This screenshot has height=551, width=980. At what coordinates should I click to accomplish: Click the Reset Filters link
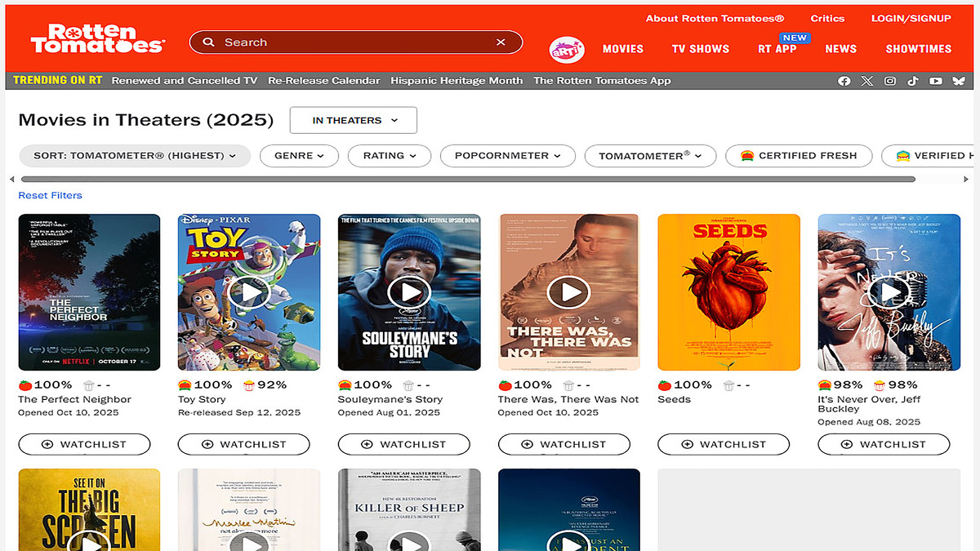coord(51,196)
